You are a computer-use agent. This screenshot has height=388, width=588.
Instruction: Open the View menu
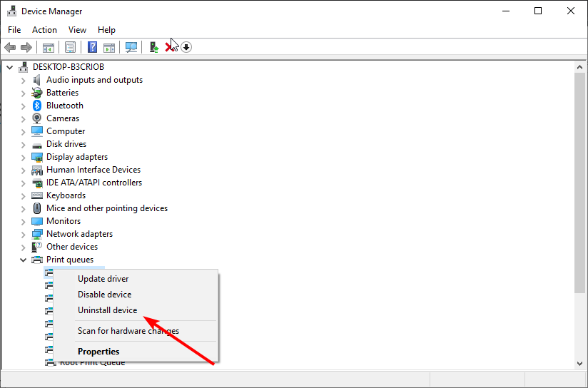click(77, 30)
